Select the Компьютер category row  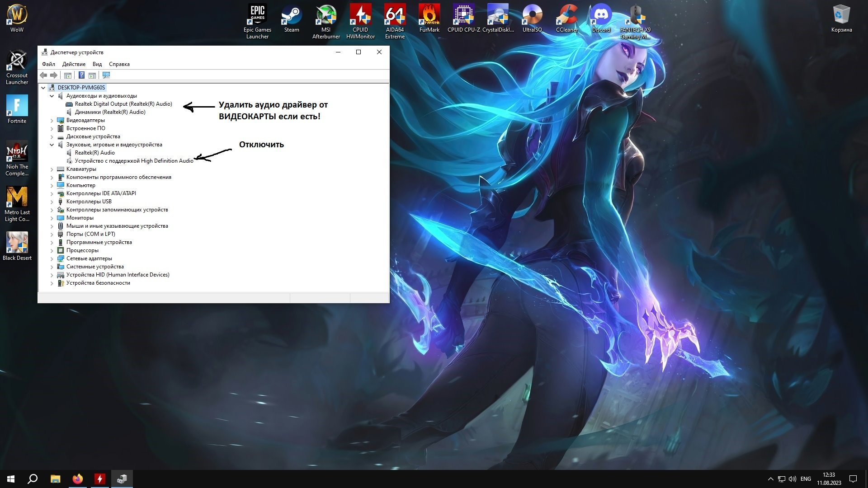(x=80, y=185)
